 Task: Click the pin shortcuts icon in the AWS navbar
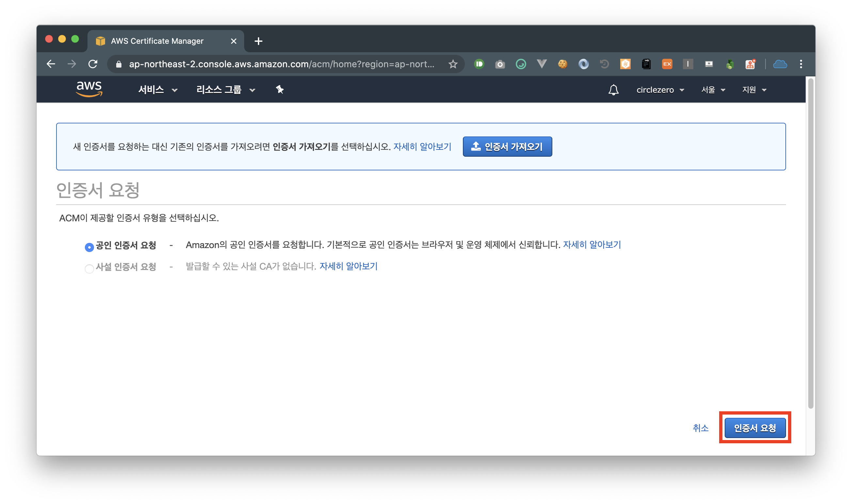click(x=279, y=90)
